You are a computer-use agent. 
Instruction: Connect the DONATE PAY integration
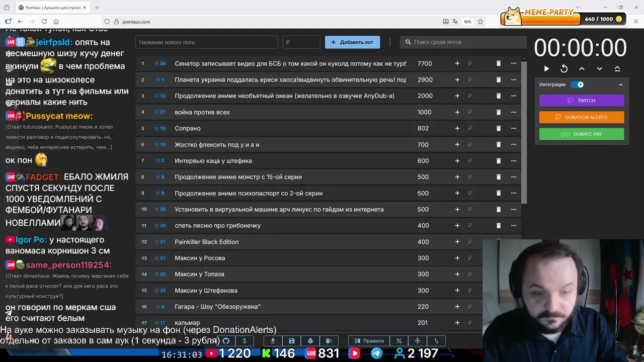click(582, 134)
